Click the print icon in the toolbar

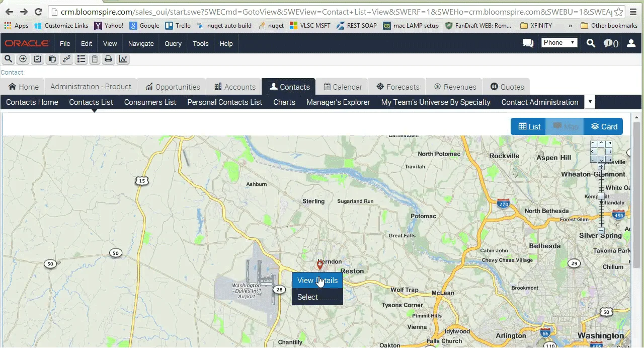pos(108,59)
